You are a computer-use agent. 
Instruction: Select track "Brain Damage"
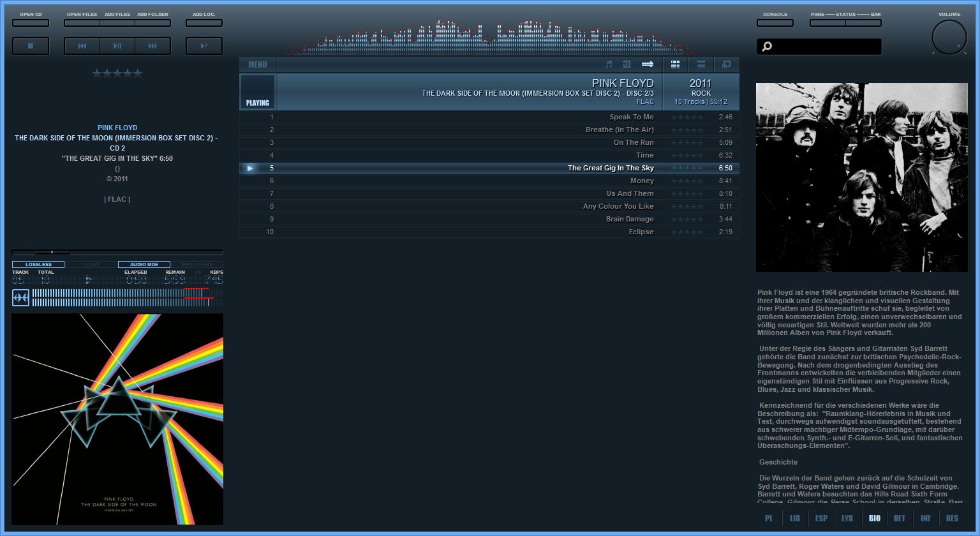tap(489, 219)
